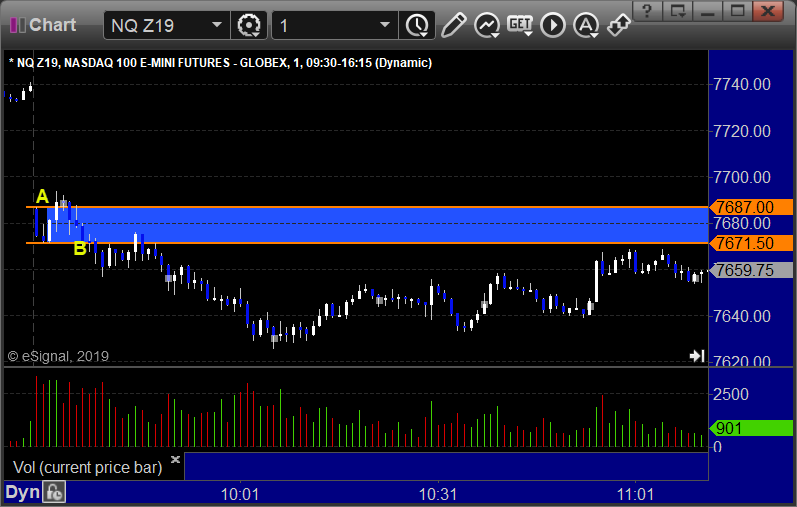This screenshot has width=797, height=507.
Task: Select the 7687.00 orange price marker
Action: [752, 207]
